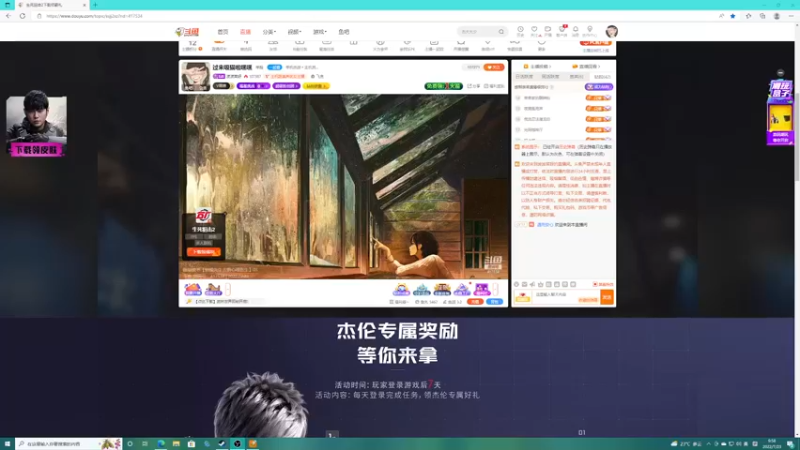Open the followed channels heart icon
This screenshot has width=800, height=450.
[534, 31]
